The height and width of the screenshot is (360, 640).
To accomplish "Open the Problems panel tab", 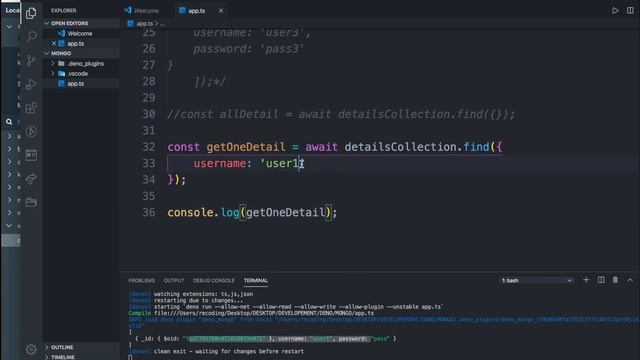I will [142, 280].
